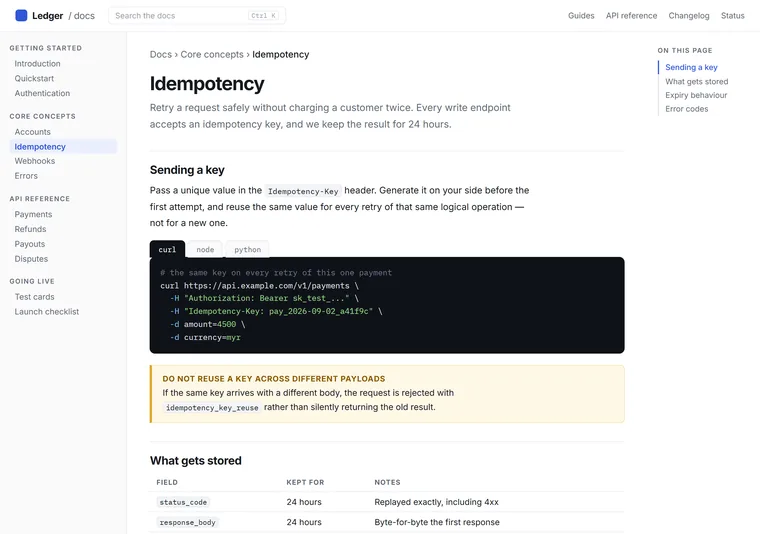
Task: Open Guides in the top navigation
Action: pos(581,16)
